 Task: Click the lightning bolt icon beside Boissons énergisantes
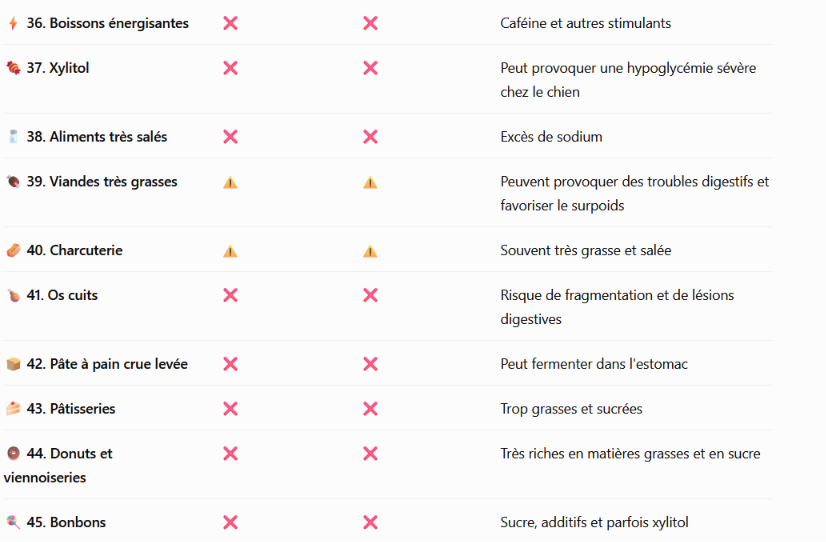click(x=13, y=23)
